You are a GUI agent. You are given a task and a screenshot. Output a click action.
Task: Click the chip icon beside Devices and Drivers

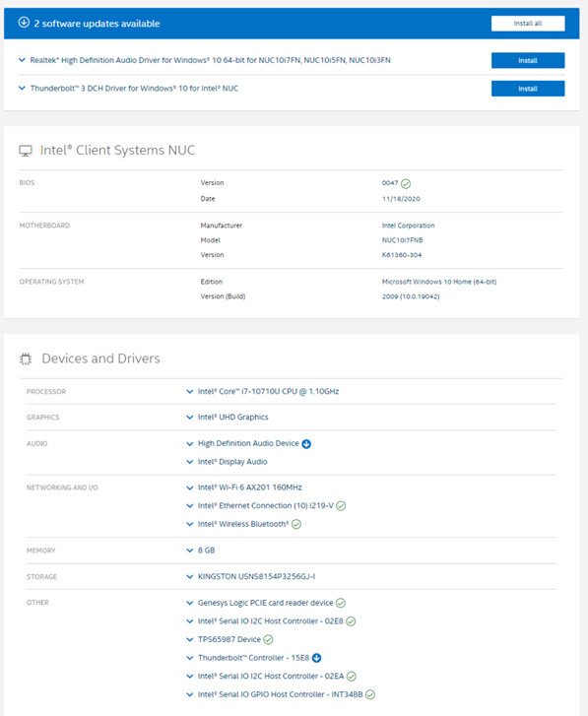(x=26, y=358)
